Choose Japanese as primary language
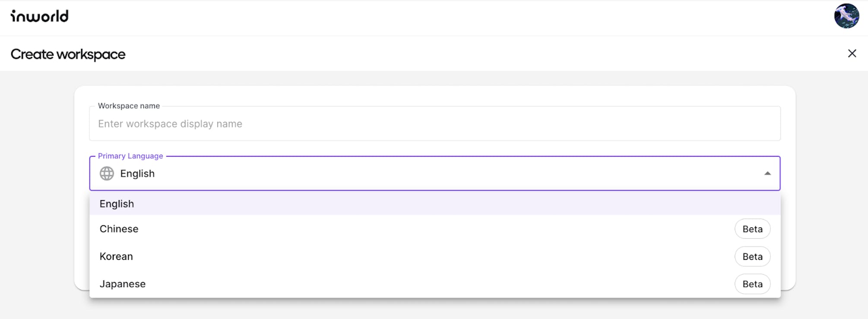The width and height of the screenshot is (868, 319). point(123,284)
